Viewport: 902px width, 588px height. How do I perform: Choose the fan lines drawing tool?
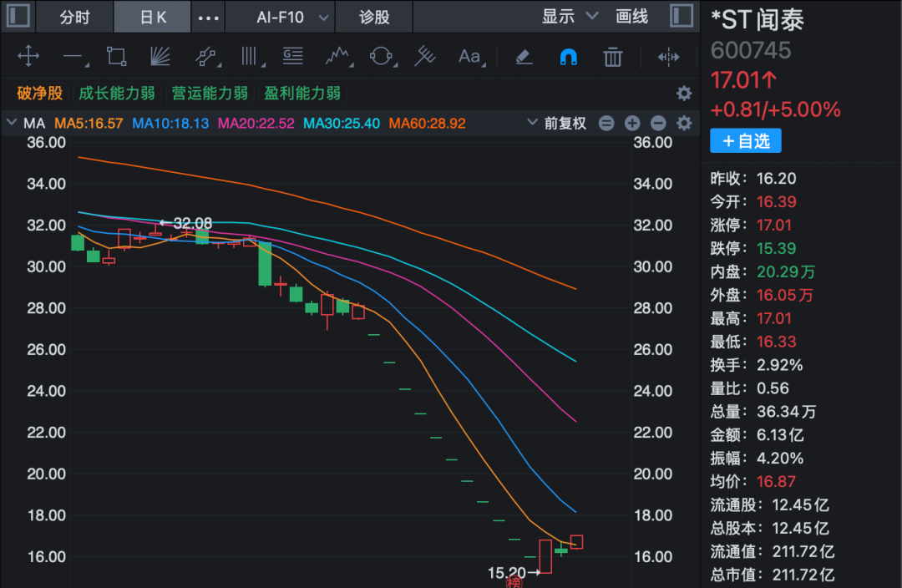click(160, 57)
